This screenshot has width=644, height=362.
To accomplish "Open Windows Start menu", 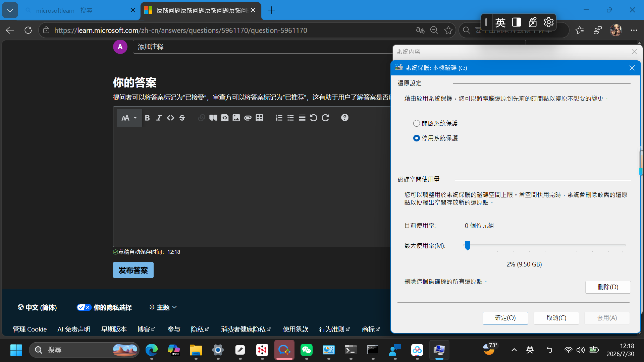I will coord(16,350).
